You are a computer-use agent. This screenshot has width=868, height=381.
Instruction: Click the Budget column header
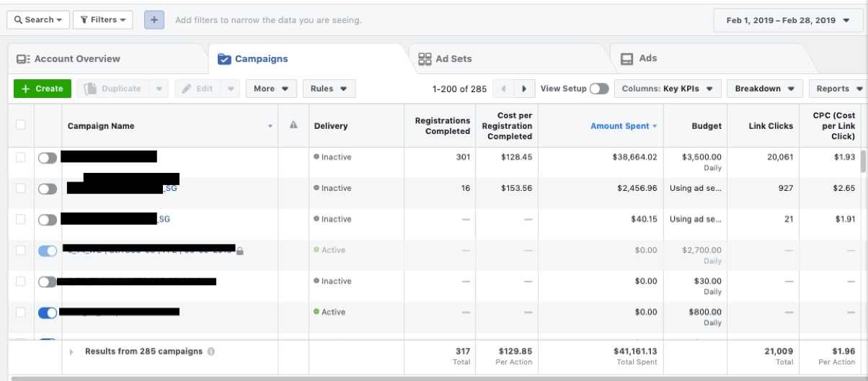point(695,126)
